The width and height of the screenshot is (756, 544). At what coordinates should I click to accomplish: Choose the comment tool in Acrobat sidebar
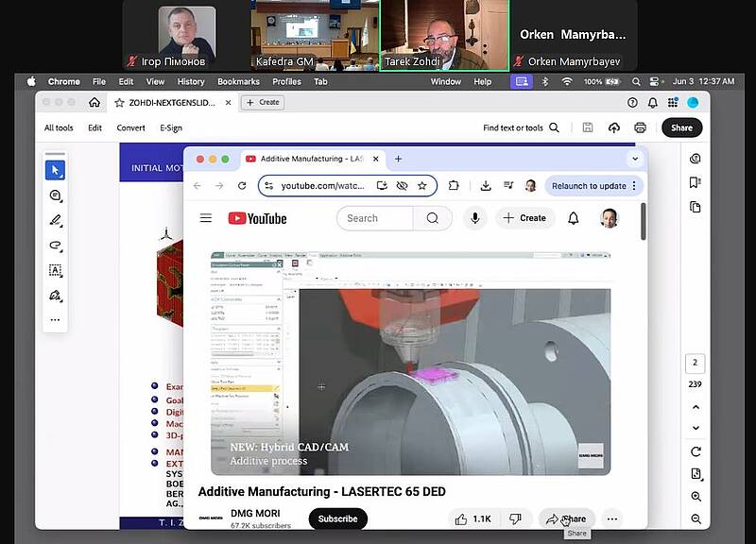(55, 195)
